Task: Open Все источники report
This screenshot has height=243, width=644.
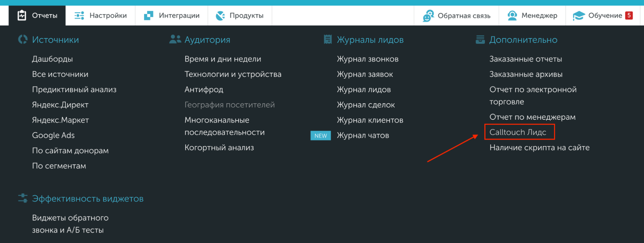Action: click(x=60, y=74)
